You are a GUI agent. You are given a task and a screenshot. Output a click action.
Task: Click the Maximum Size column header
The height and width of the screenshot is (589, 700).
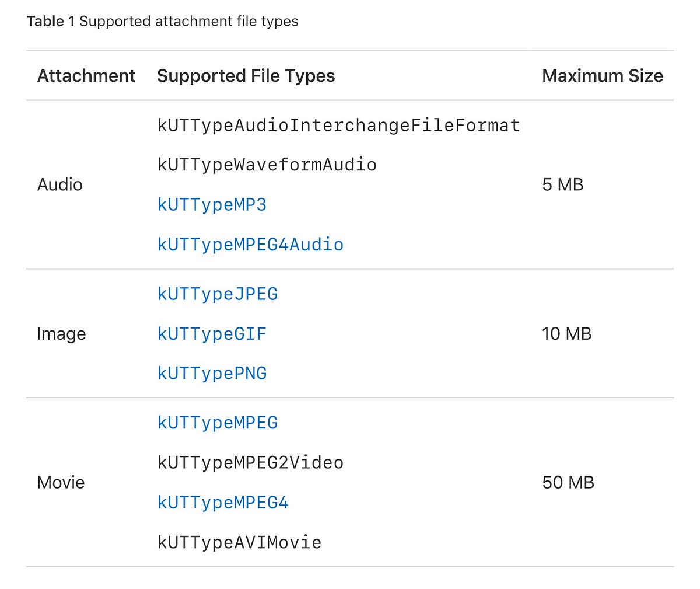(x=602, y=76)
